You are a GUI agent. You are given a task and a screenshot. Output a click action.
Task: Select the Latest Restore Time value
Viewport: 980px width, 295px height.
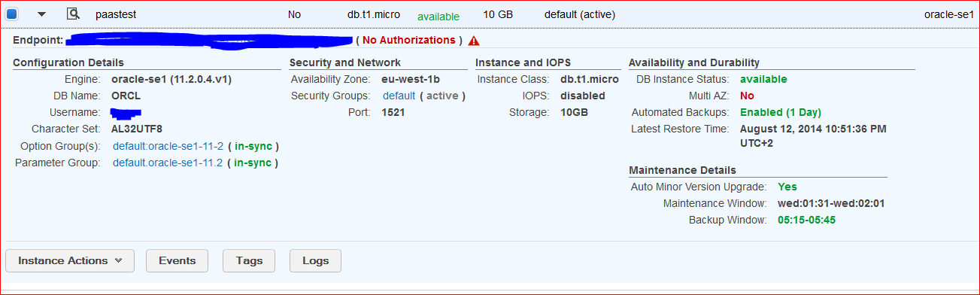(x=813, y=135)
